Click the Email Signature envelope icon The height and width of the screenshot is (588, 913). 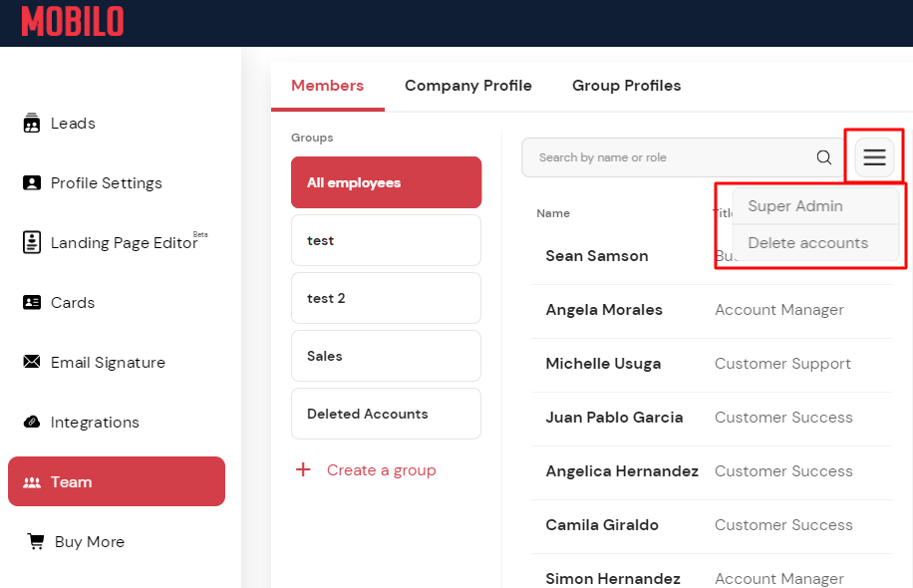(32, 362)
